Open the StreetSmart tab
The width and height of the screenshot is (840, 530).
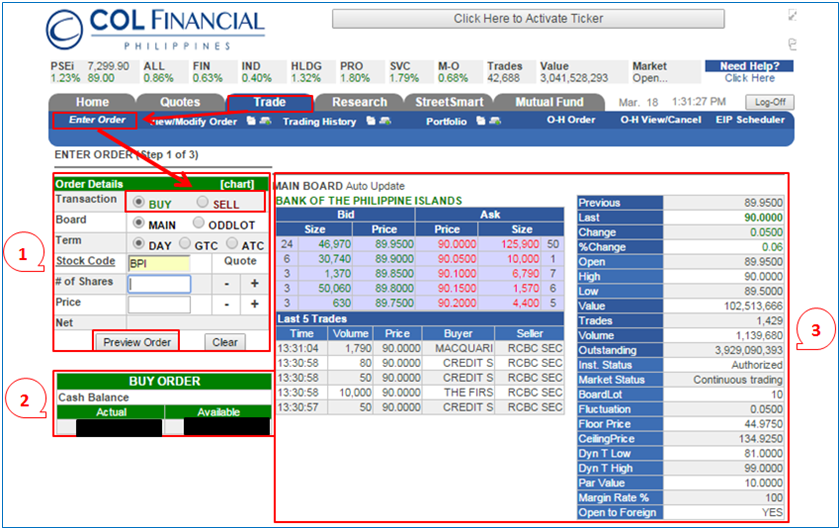click(449, 102)
